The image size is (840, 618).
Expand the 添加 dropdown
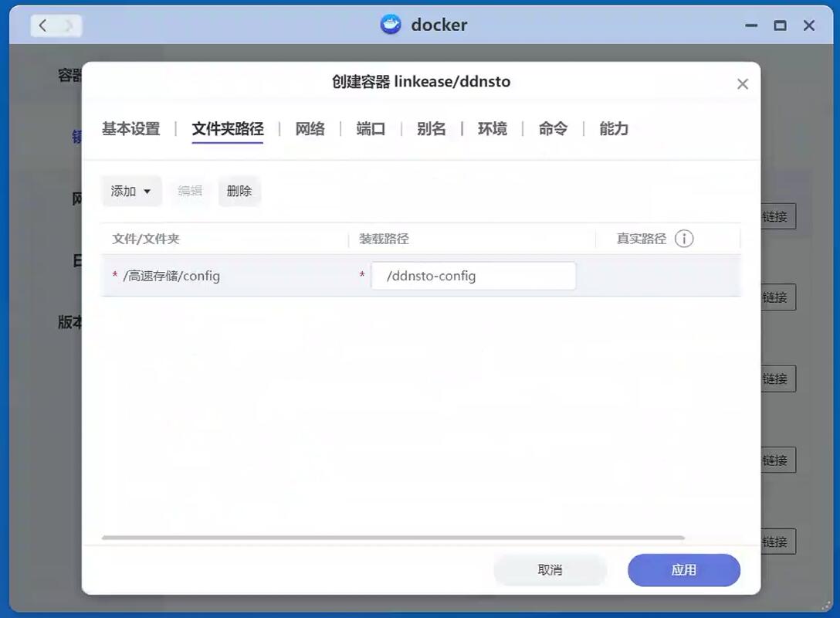click(131, 191)
